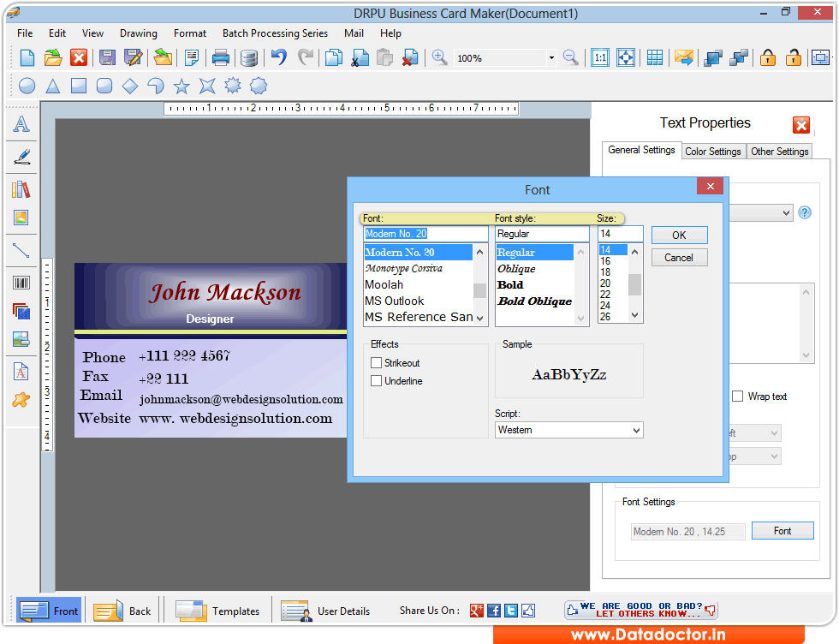Select the line drawing tool in sidebar
The height and width of the screenshot is (644, 839).
[x=21, y=251]
